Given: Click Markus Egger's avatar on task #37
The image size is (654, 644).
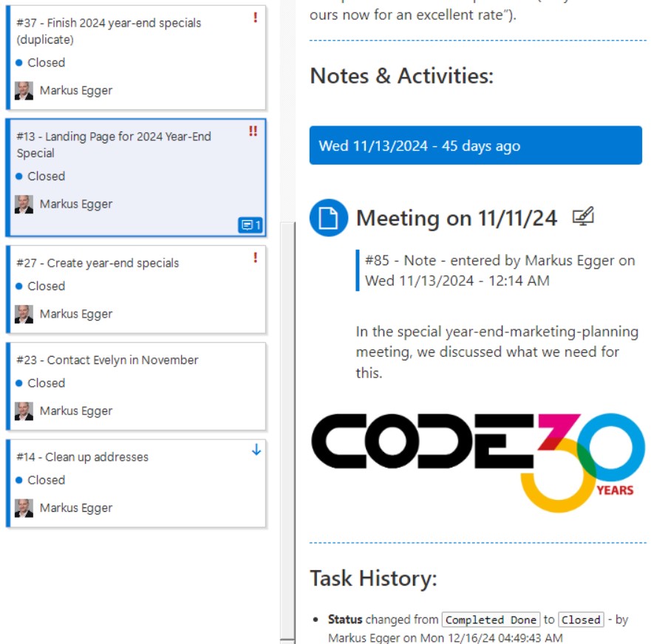Looking at the screenshot, I should pos(24,90).
